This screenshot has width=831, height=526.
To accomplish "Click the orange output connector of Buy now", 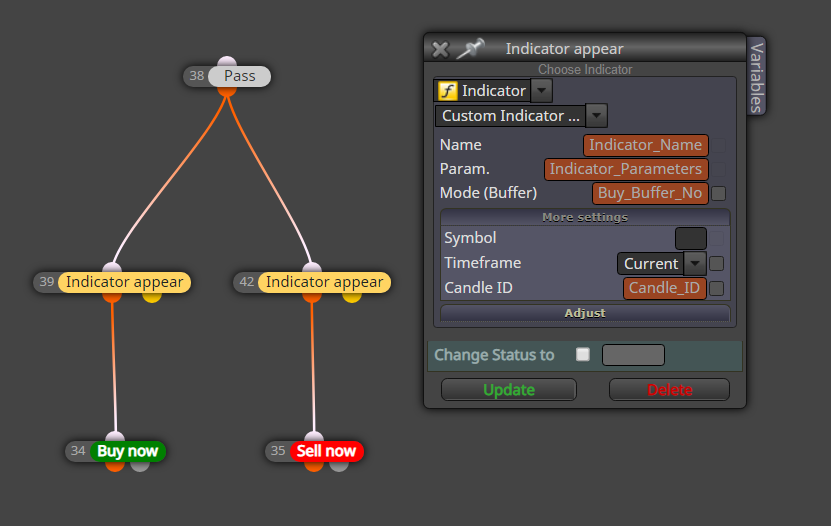I will coord(115,466).
